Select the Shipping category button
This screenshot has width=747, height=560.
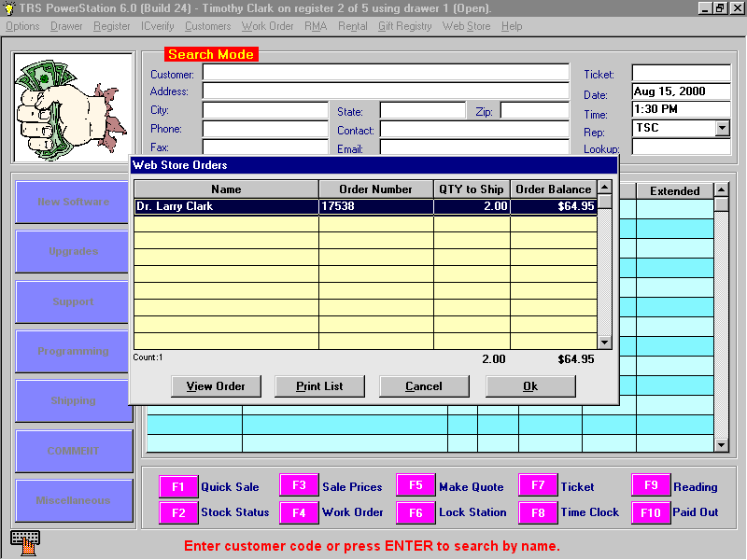click(x=74, y=401)
